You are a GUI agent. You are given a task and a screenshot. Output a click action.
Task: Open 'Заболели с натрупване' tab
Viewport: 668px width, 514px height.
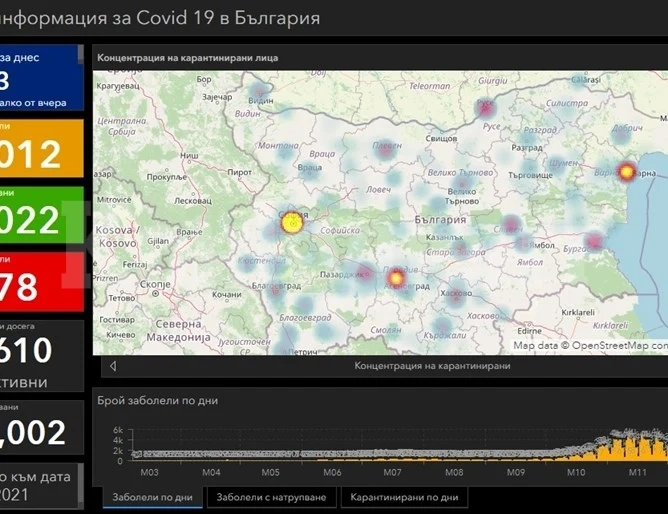click(x=271, y=497)
